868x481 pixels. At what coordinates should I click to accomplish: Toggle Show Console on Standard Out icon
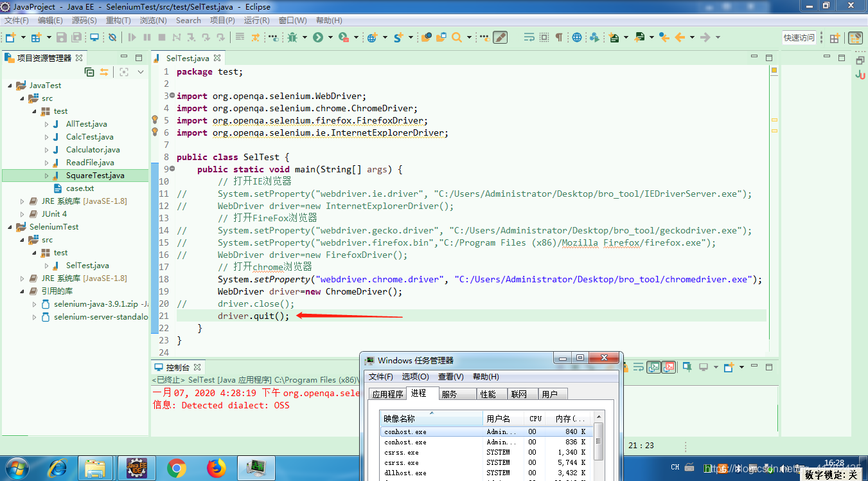click(x=653, y=367)
